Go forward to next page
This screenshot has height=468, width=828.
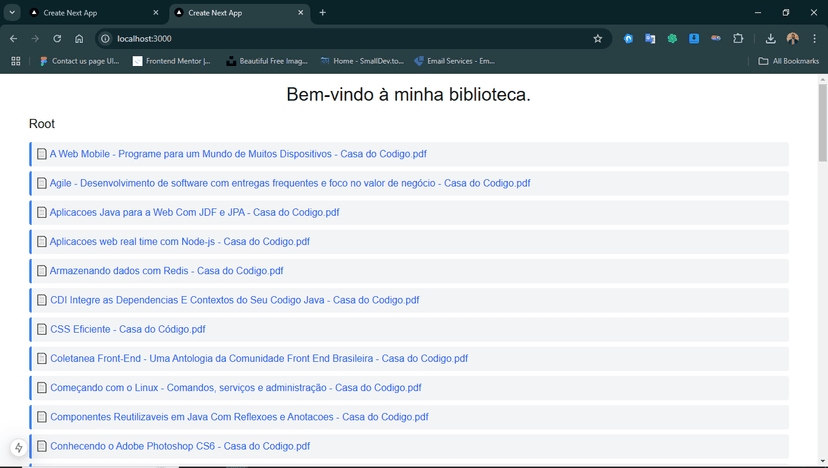(35, 39)
